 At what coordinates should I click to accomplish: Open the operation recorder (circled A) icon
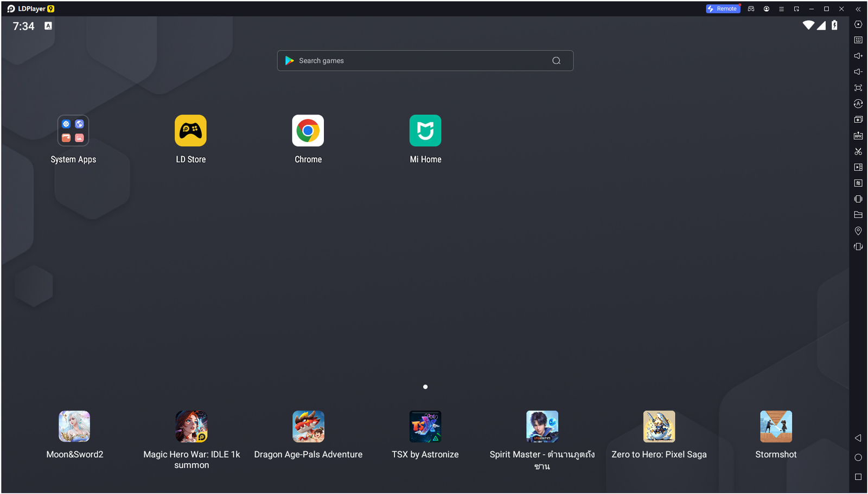point(858,104)
